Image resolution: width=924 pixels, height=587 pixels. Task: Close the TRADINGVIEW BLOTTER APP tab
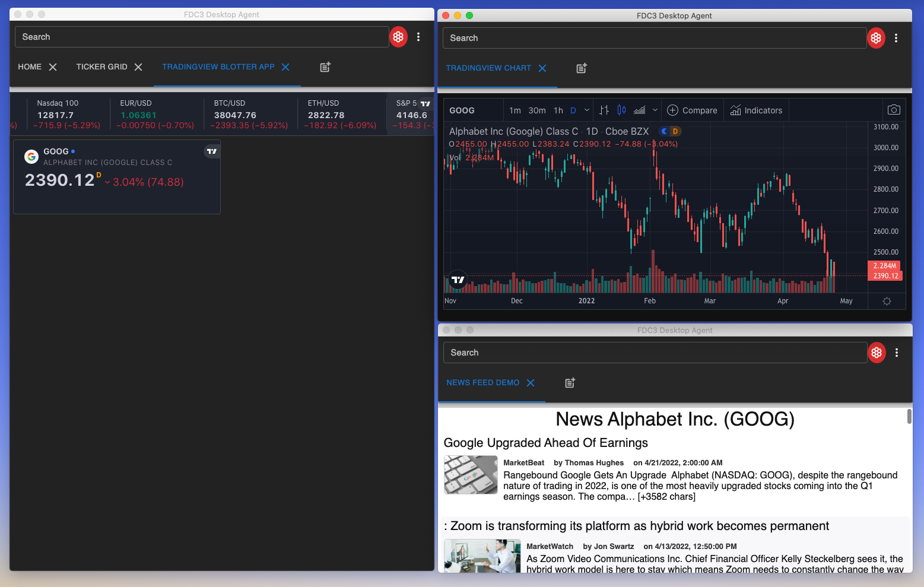pyautogui.click(x=285, y=67)
